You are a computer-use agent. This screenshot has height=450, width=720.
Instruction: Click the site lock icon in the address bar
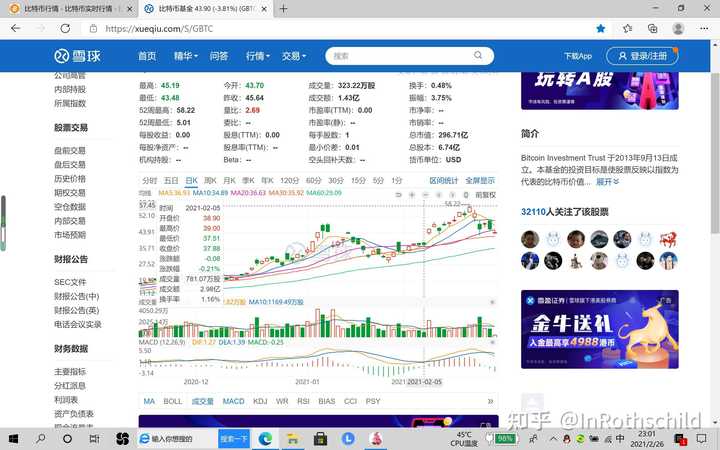93,28
